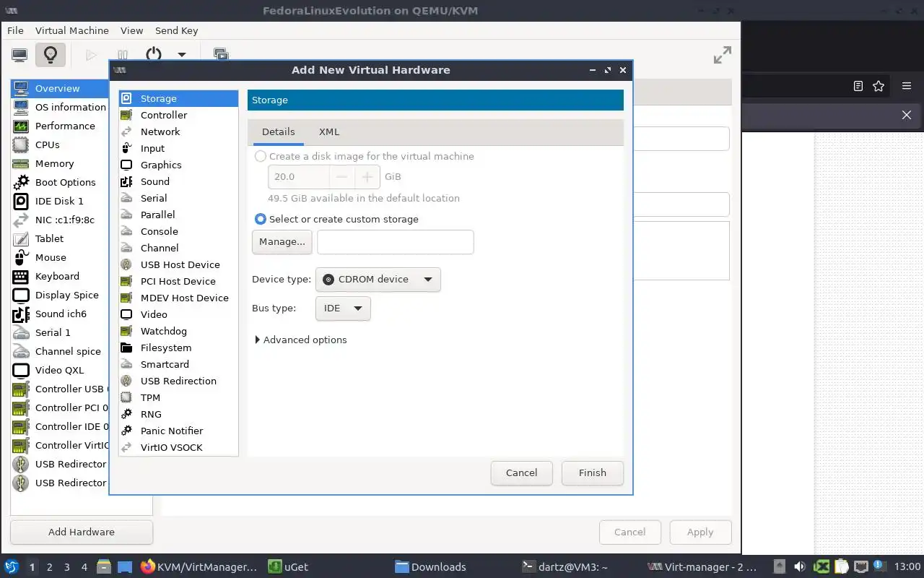This screenshot has width=924, height=578.
Task: Open IDE Disk 1 in hardware list
Action: pos(60,201)
